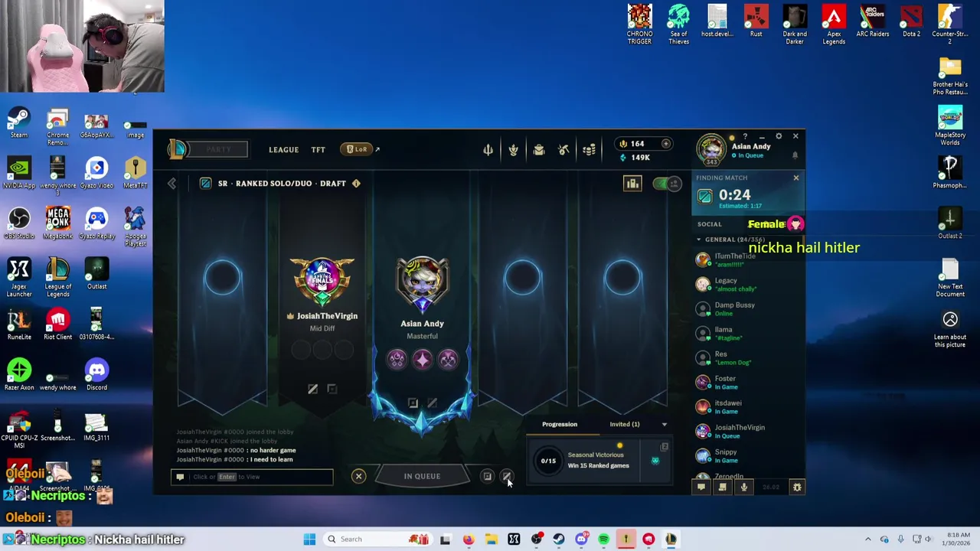Click the League of Legends logo
The height and width of the screenshot is (551, 980).
(x=178, y=149)
